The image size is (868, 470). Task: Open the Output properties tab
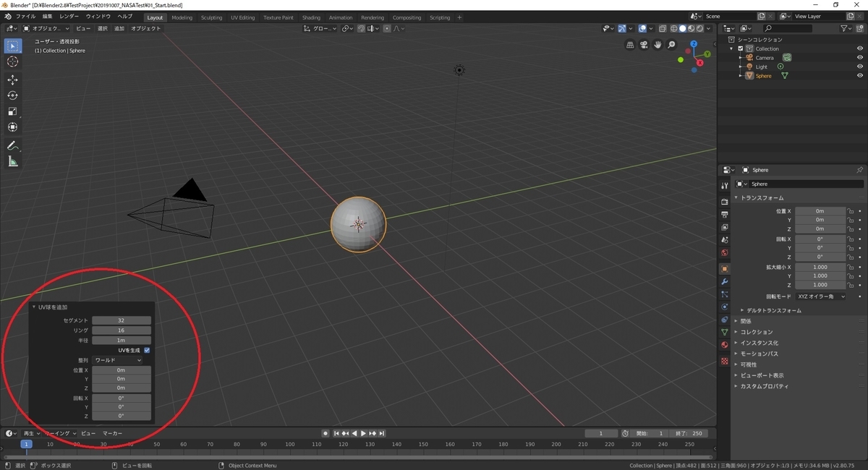(724, 215)
